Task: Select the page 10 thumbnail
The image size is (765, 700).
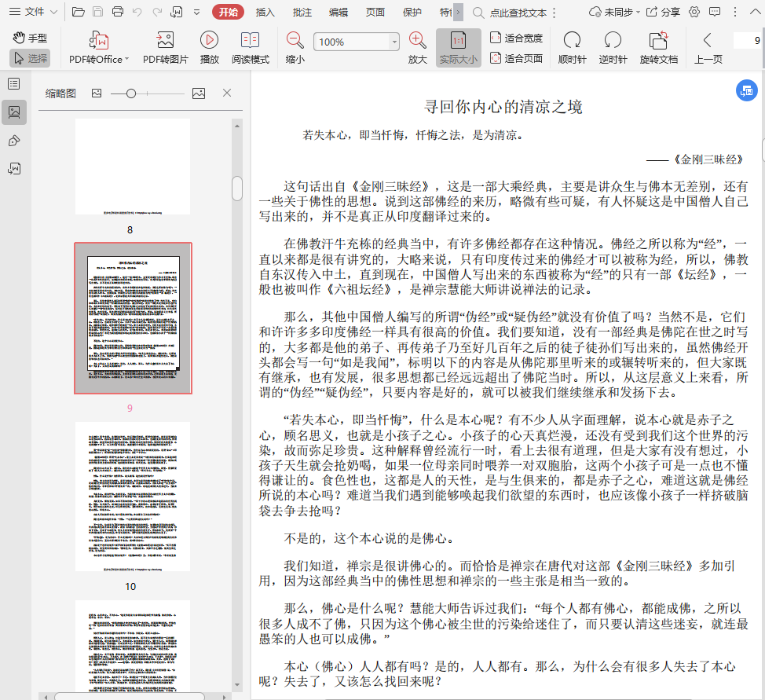Action: [133, 497]
